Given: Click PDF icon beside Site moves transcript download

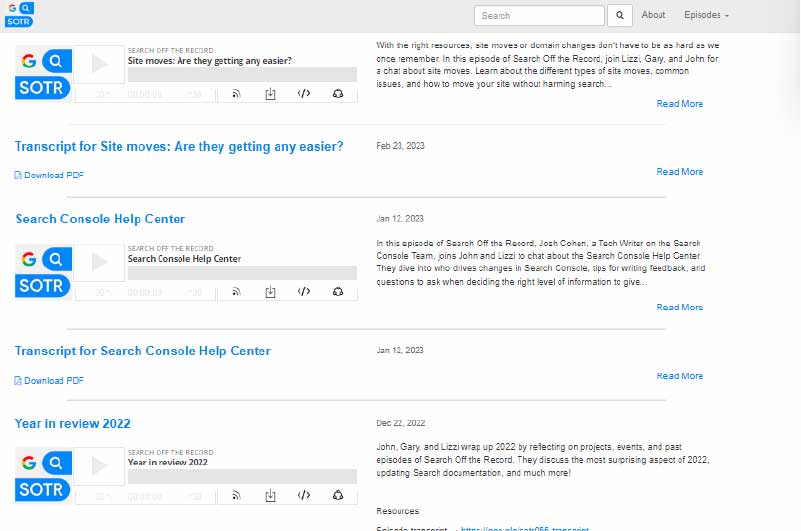Looking at the screenshot, I should coord(18,175).
